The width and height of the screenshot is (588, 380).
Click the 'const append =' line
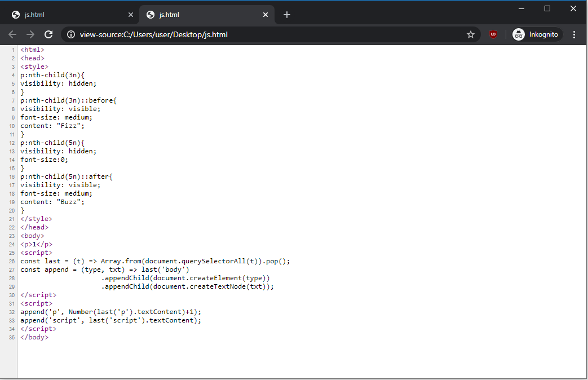105,269
